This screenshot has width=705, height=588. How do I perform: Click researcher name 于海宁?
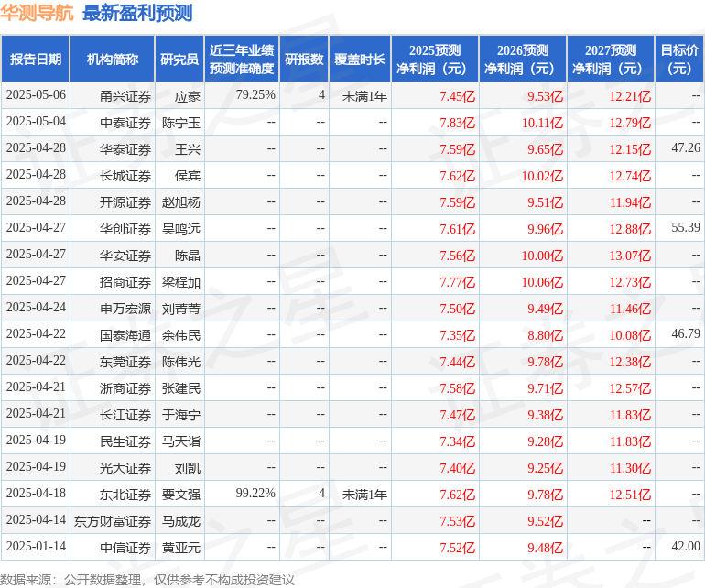181,415
